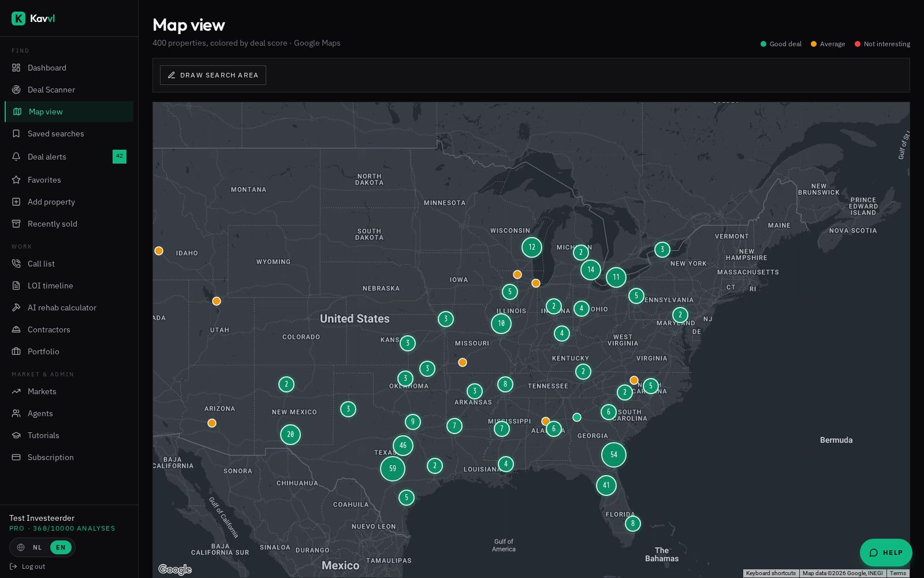Open Saved searches
This screenshot has width=924, height=578.
[x=69, y=134]
